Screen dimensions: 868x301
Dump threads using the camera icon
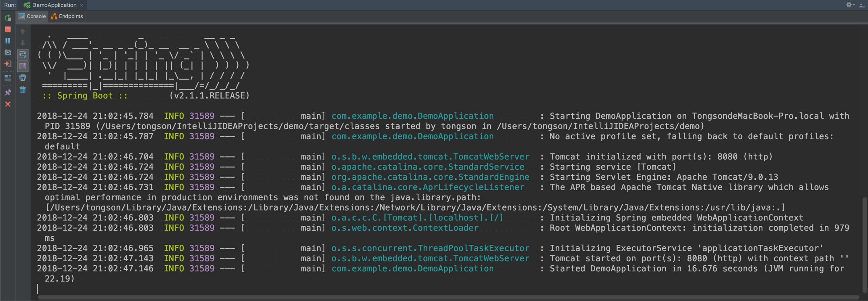tap(8, 53)
